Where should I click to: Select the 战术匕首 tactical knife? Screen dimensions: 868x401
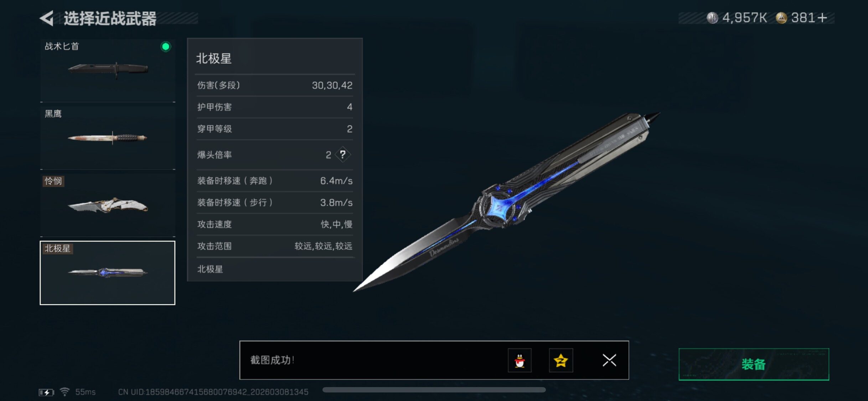coord(108,71)
